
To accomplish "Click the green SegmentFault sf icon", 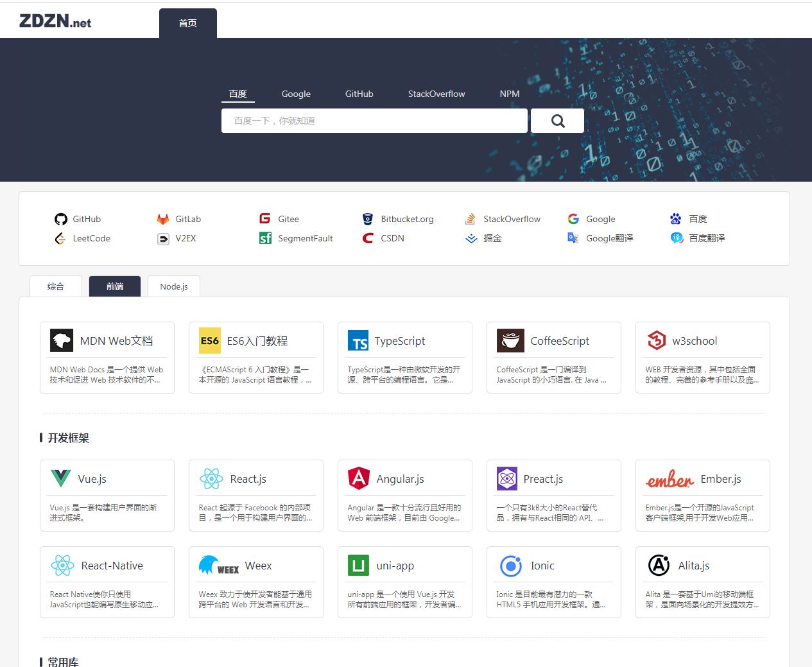I will coord(265,238).
